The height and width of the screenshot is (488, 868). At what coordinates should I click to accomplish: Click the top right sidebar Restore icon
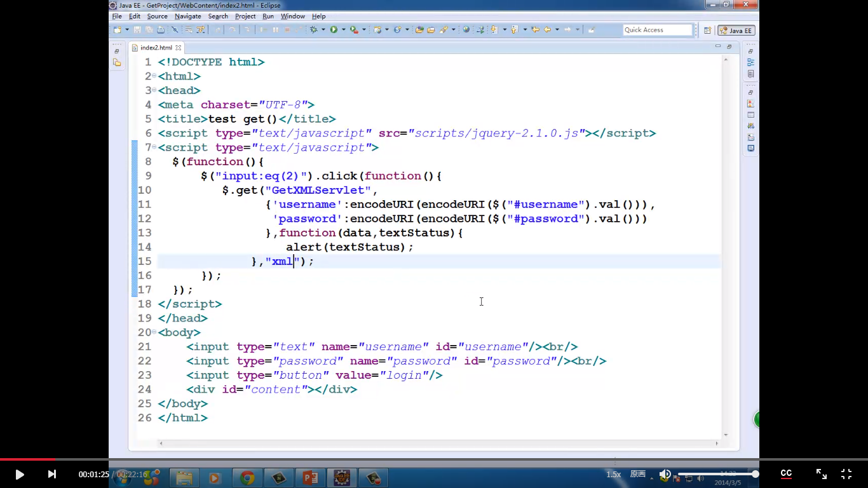[750, 51]
